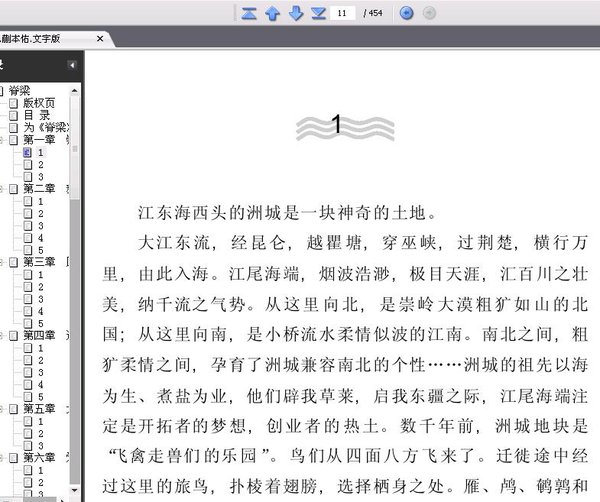Click the bookmark panel scroll-down arrow
Image resolution: width=600 pixels, height=502 pixels.
tap(75, 491)
